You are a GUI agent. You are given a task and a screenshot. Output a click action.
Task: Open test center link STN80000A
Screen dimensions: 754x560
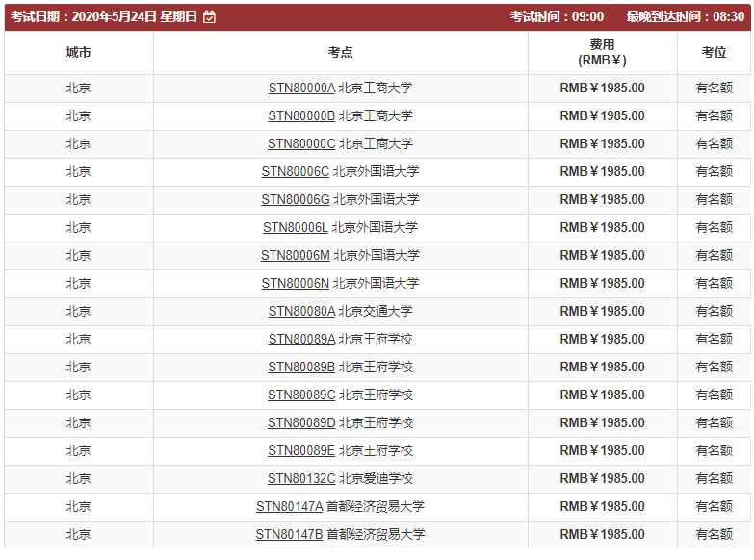click(301, 89)
